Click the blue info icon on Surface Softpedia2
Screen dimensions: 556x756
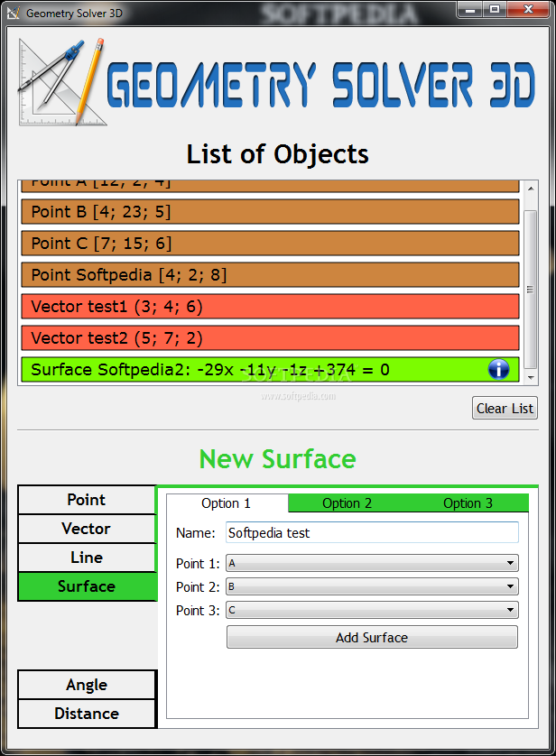point(498,370)
